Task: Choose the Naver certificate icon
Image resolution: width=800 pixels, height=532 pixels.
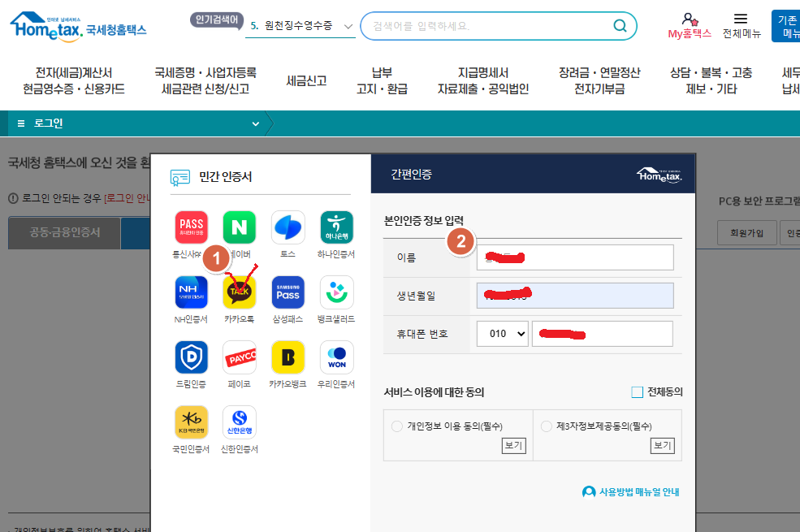Action: click(240, 227)
